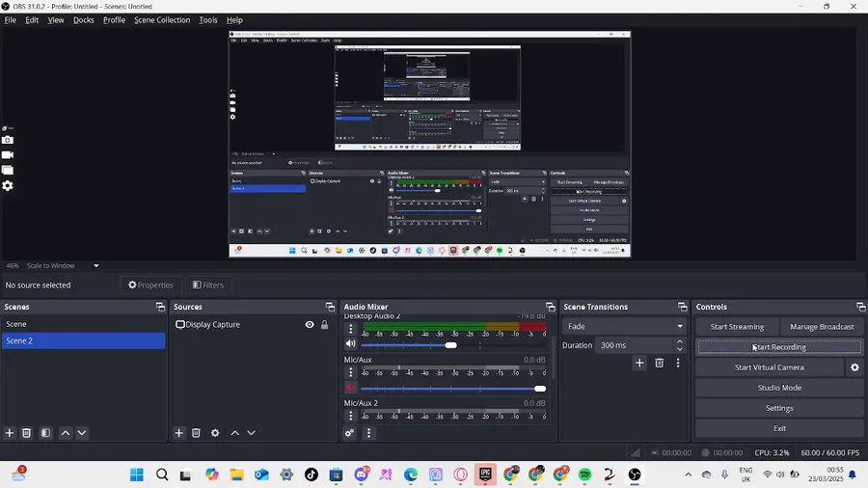The image size is (868, 488).
Task: Click Start Recording
Action: pyautogui.click(x=779, y=347)
